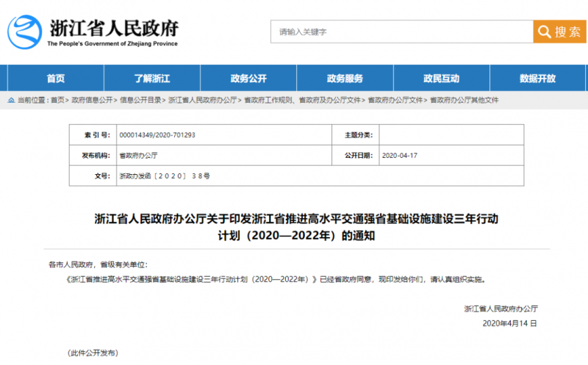This screenshot has height=365, width=588.
Task: Click the magnifier icon in search button
Action: (545, 32)
